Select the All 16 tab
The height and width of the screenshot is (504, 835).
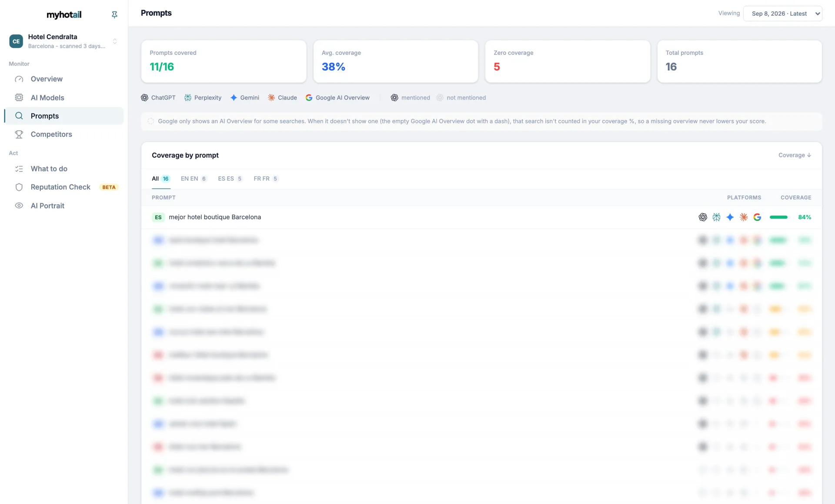161,179
